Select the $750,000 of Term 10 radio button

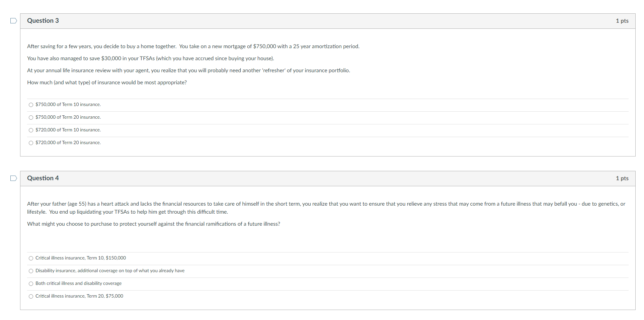[x=31, y=105]
